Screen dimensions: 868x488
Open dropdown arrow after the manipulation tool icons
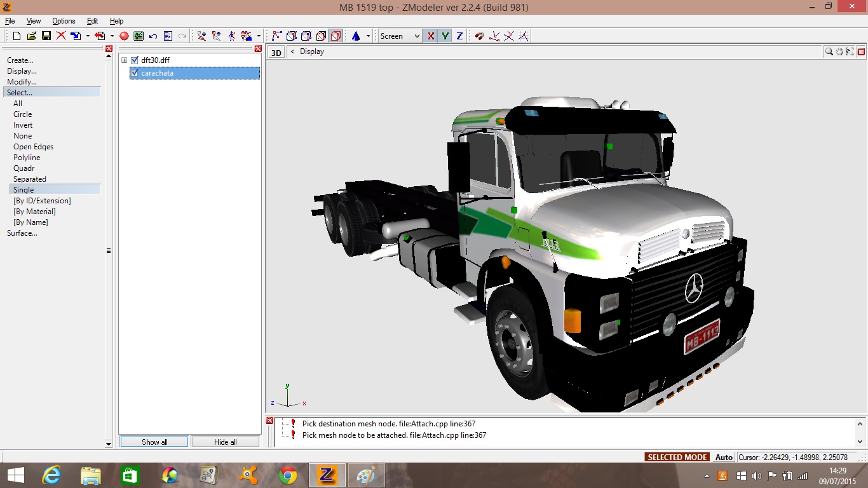[x=259, y=36]
